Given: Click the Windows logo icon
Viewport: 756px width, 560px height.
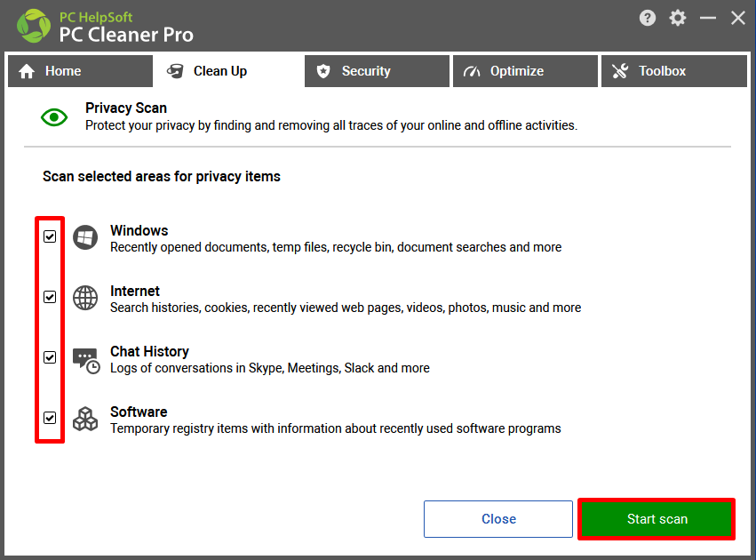Looking at the screenshot, I should (85, 237).
